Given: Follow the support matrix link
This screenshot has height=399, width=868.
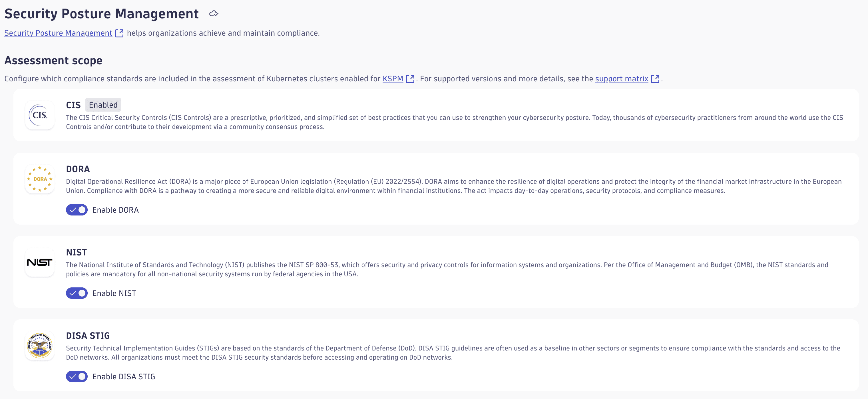Looking at the screenshot, I should tap(621, 79).
